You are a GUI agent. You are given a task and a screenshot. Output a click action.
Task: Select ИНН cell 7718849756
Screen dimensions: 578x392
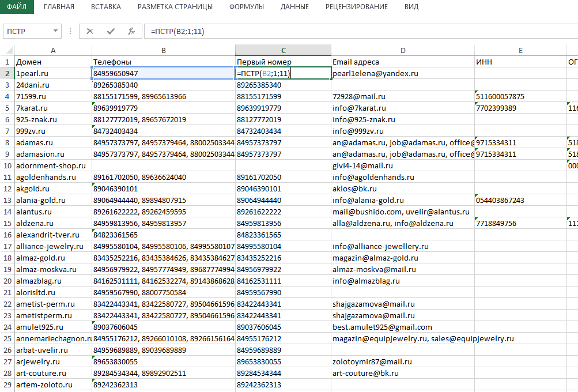click(x=520, y=224)
